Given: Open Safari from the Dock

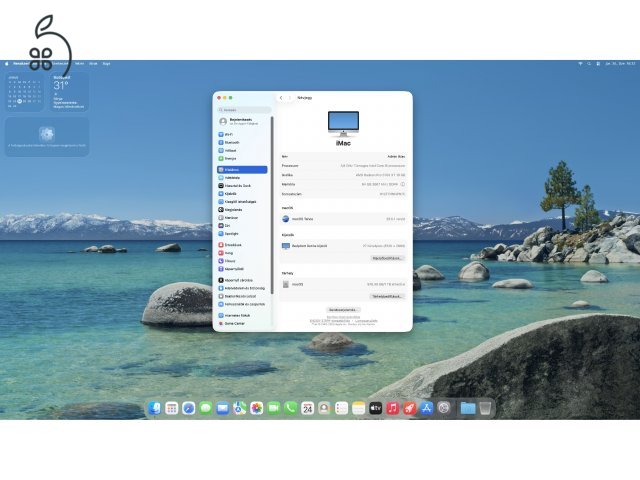Looking at the screenshot, I should [x=189, y=408].
